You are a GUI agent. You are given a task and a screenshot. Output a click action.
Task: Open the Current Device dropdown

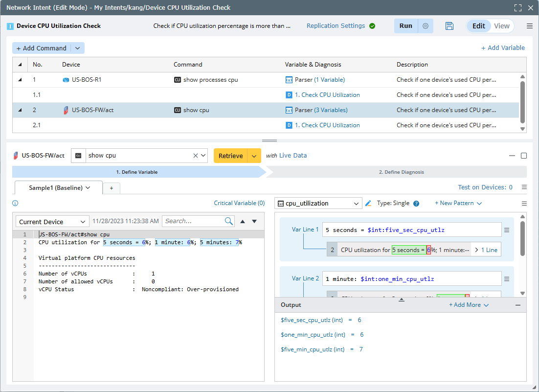coord(53,222)
